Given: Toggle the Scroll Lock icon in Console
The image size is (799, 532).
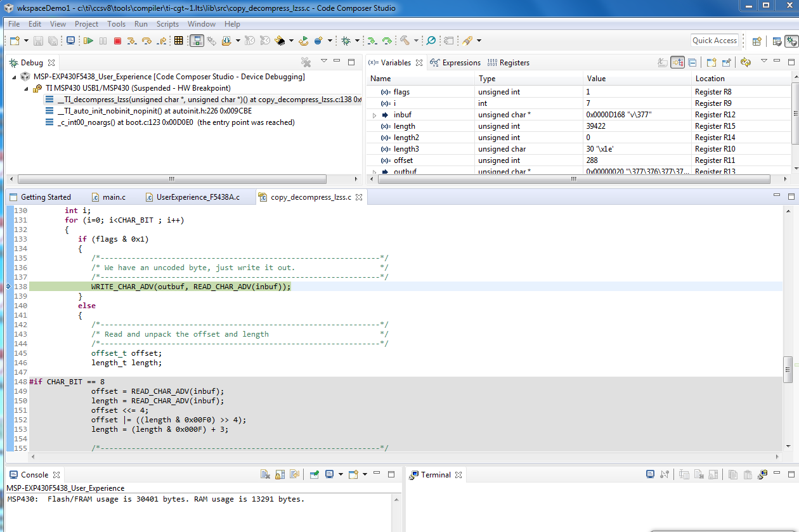Looking at the screenshot, I should coord(280,474).
